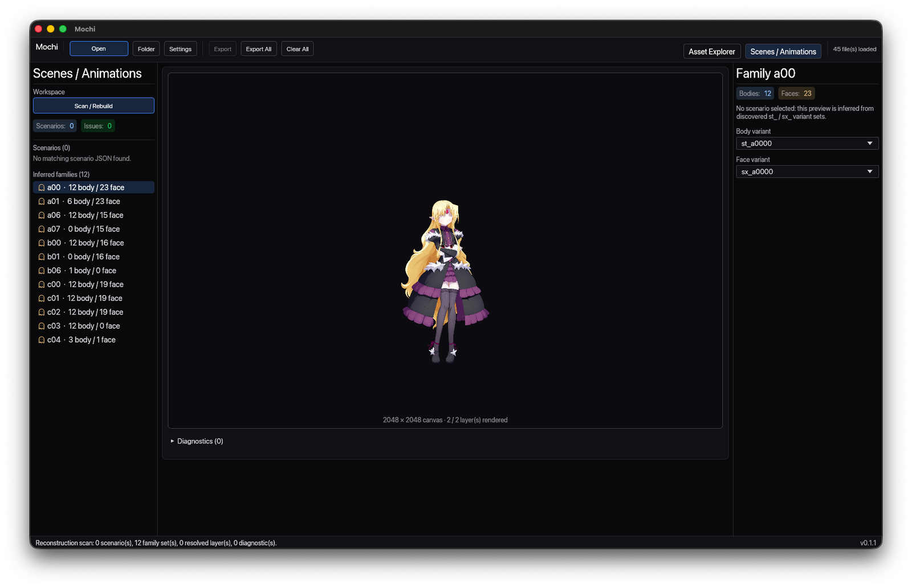Open the Face variant dropdown sx_a0000
Image resolution: width=912 pixels, height=588 pixels.
pos(807,171)
